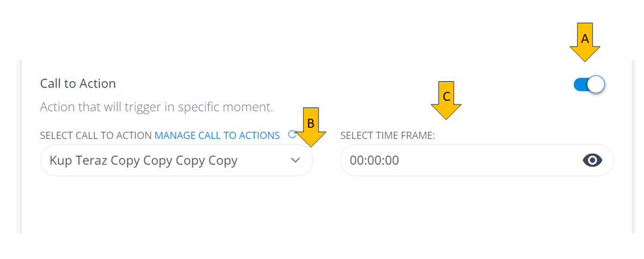Screen dimensions: 644x259
Task: Click the eye icon in time frame field
Action: tap(592, 160)
